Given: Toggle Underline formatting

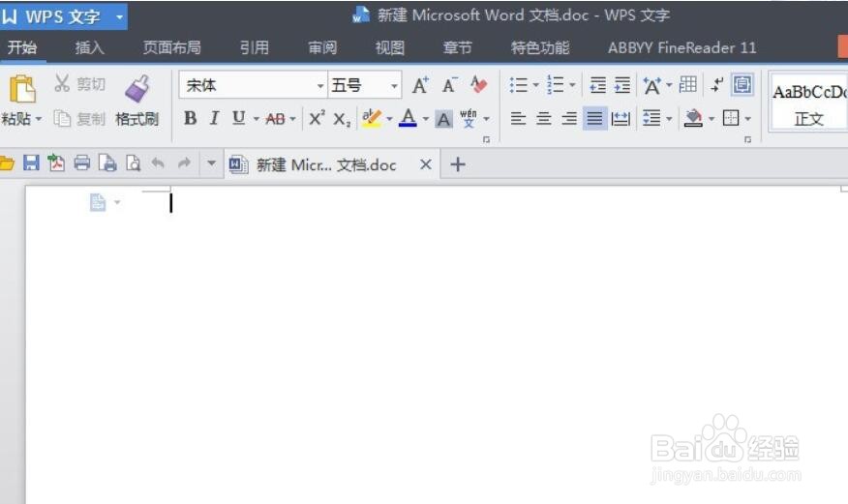Looking at the screenshot, I should click(x=238, y=118).
